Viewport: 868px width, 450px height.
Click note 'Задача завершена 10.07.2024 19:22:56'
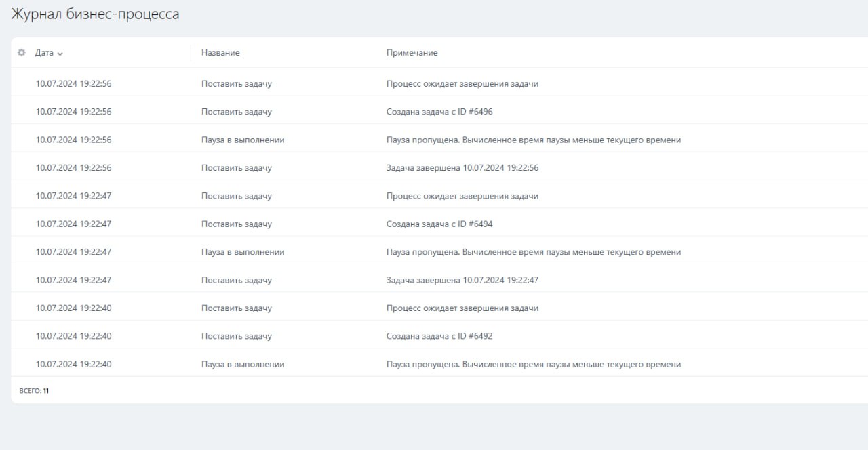(462, 168)
